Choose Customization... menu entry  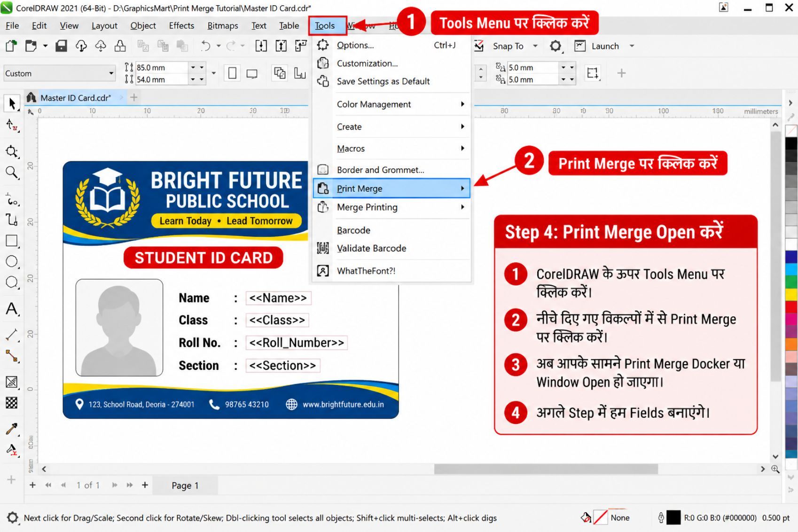click(x=392, y=63)
